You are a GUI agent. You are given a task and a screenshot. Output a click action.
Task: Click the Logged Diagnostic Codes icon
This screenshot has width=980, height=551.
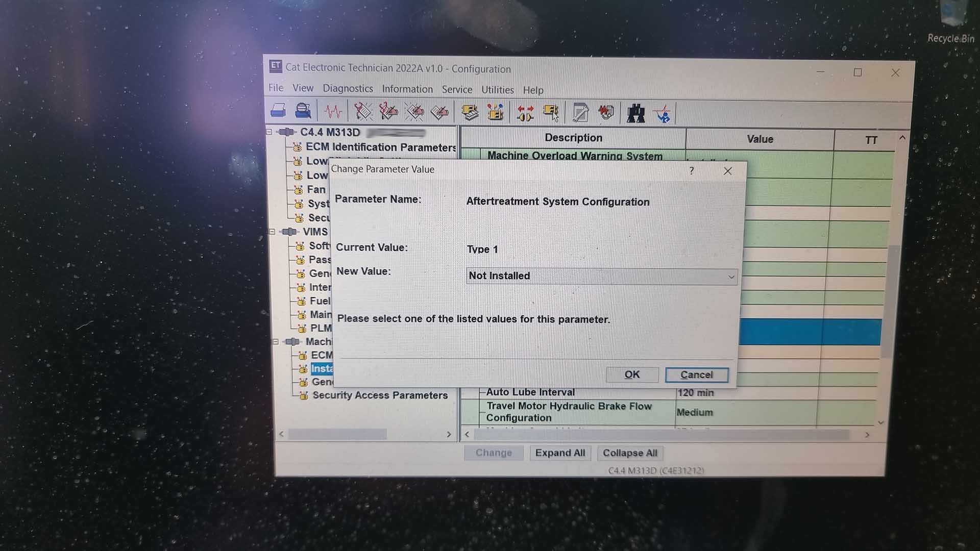(388, 111)
